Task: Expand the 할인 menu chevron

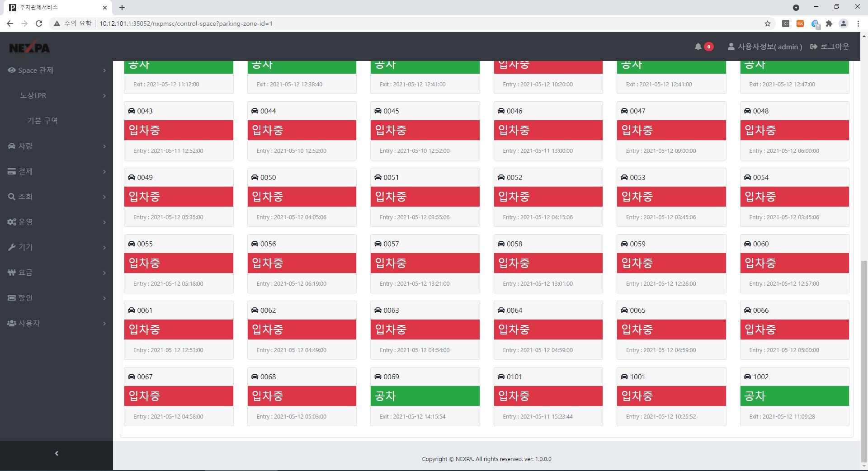Action: [104, 298]
